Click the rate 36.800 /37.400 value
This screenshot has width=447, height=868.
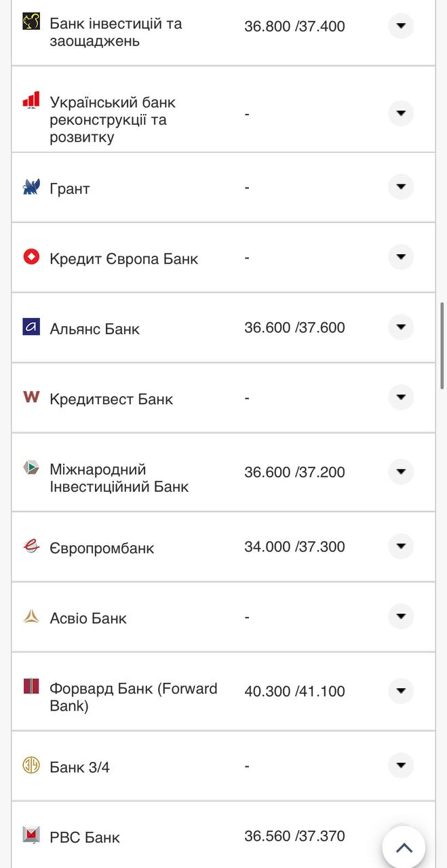point(294,26)
